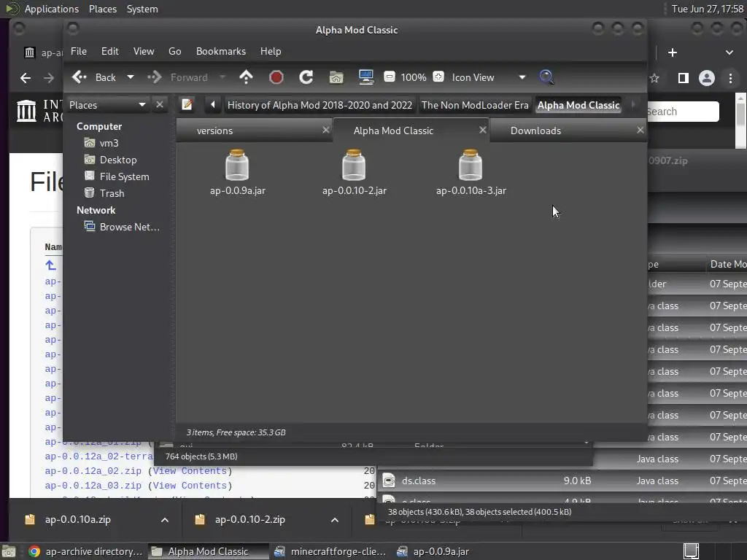Viewport: 747px width, 560px height.
Task: Open the browser three-dot menu
Action: 730,77
